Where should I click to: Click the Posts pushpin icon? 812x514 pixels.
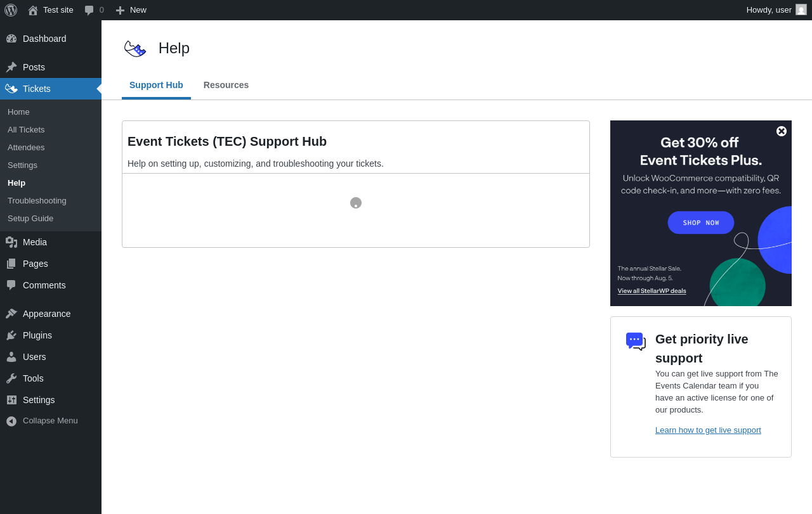pyautogui.click(x=11, y=67)
